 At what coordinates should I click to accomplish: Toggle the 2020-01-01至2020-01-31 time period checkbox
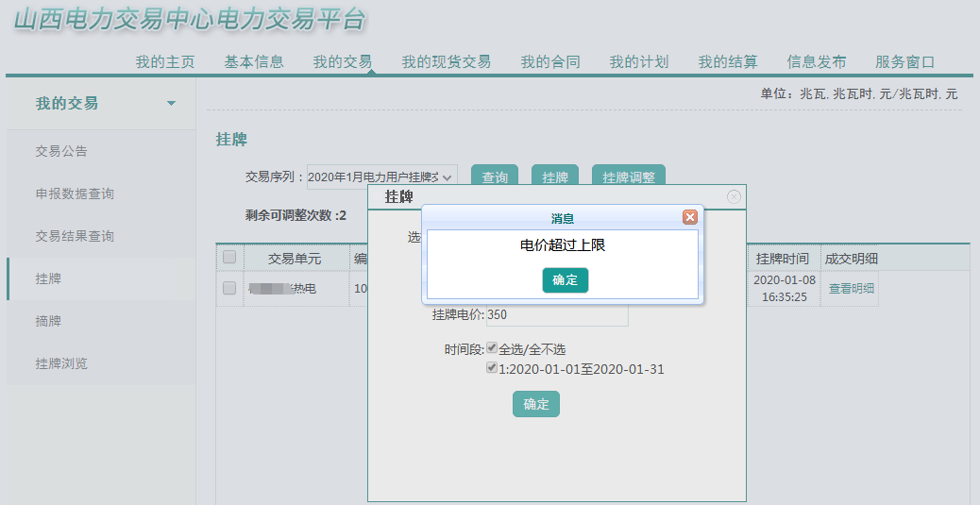click(492, 368)
